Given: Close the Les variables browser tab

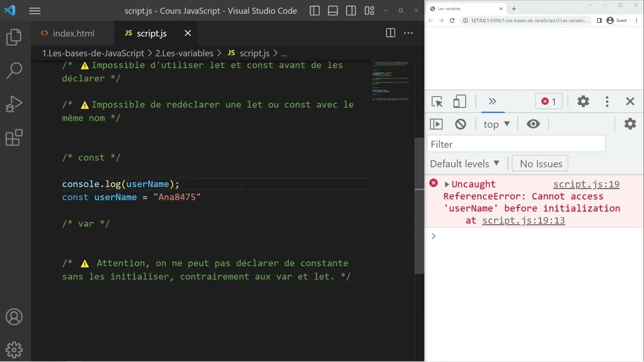Looking at the screenshot, I should (x=501, y=9).
